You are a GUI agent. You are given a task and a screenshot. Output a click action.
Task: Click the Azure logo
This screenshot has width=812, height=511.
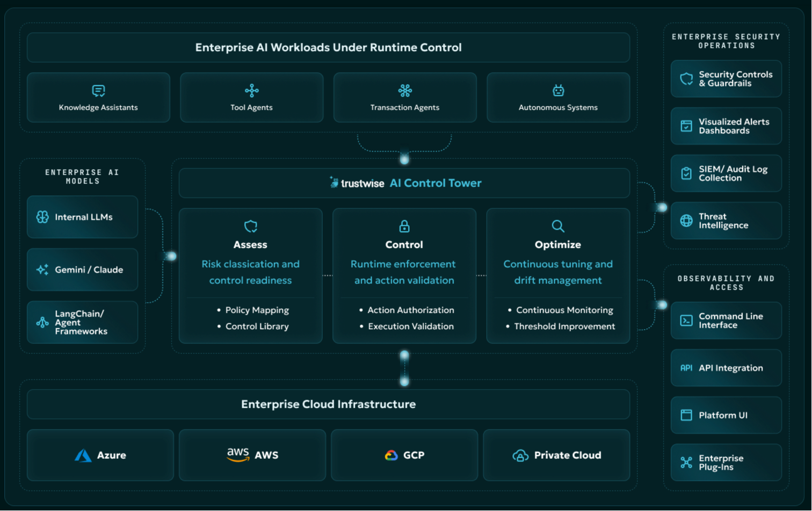click(83, 455)
